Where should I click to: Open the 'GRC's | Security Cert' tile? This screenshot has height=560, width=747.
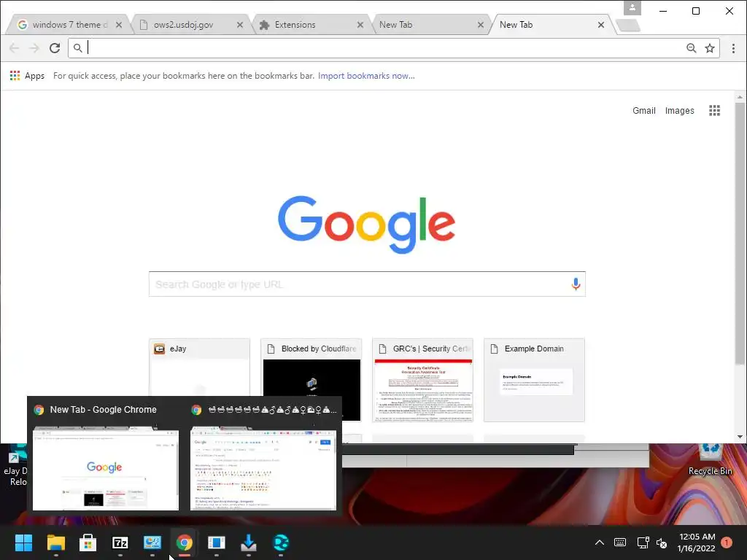coord(422,380)
